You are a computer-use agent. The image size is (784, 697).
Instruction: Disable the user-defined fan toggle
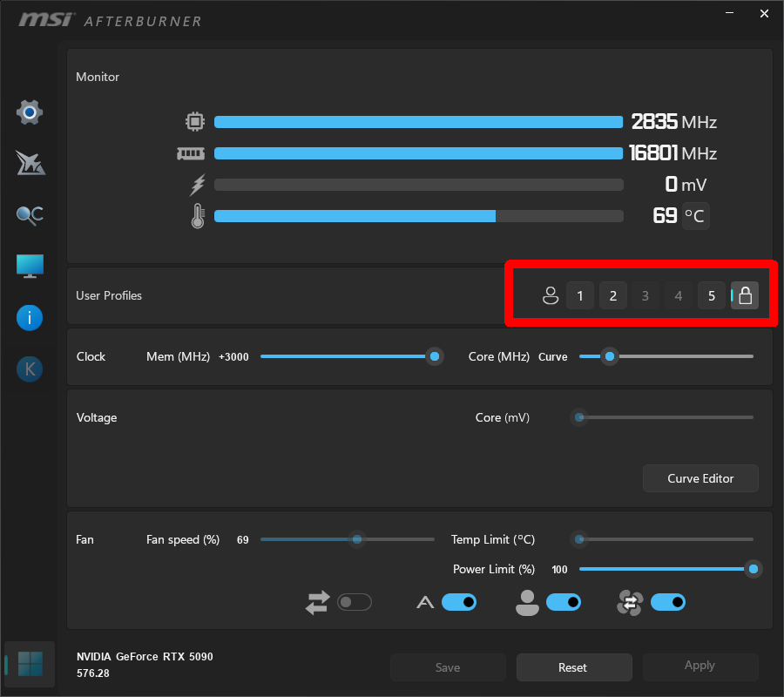coord(564,602)
